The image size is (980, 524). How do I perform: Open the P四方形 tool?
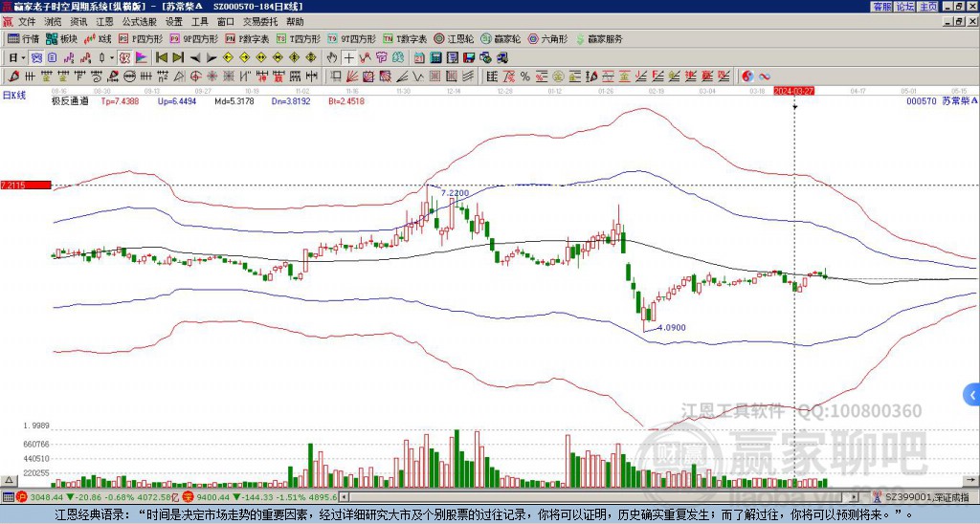click(141, 38)
